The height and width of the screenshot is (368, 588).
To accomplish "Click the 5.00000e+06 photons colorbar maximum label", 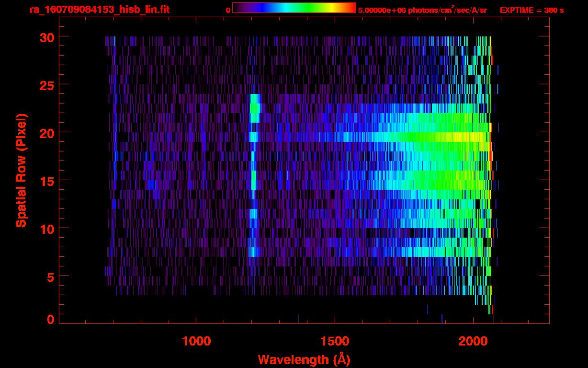I will (422, 10).
